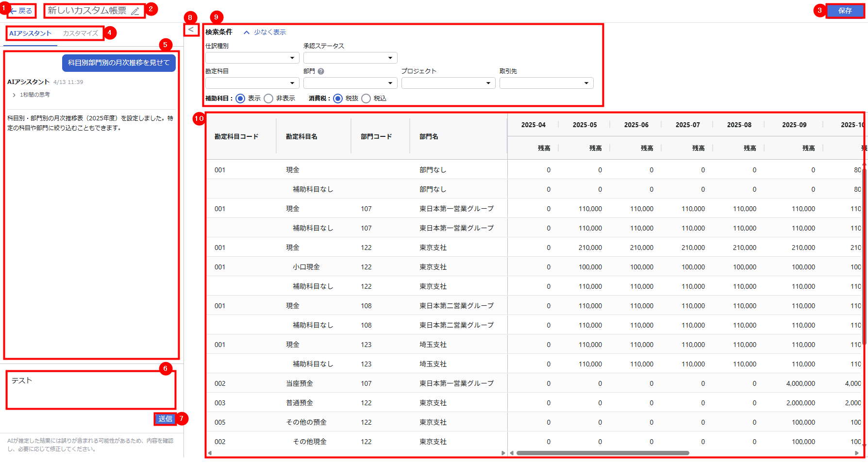Click the 送信 button
Screen dimensions: 868x463
coord(165,419)
